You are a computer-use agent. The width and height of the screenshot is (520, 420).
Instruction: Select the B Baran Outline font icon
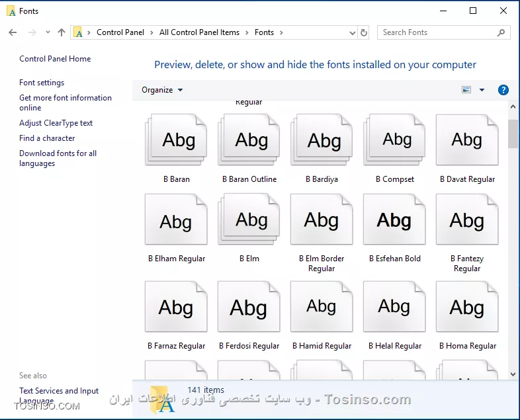[249, 140]
